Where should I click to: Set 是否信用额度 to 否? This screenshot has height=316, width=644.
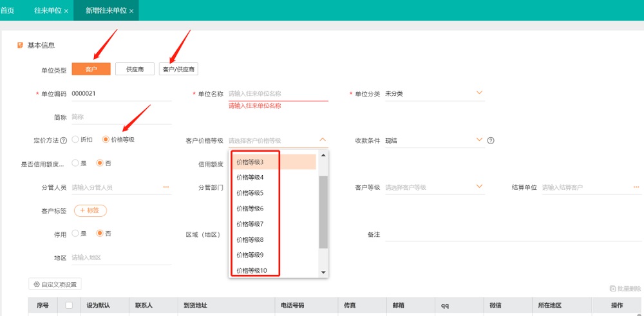coord(100,163)
